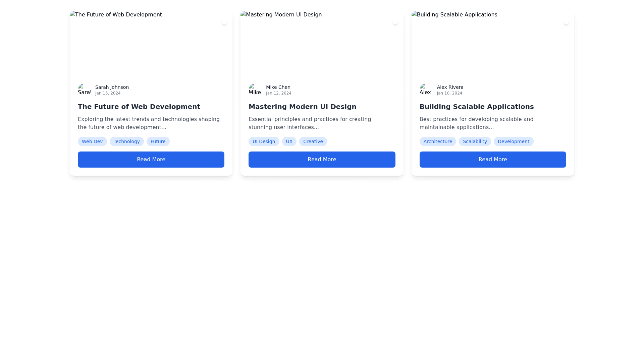644x362 pixels.
Task: Open Read More for Building Scalable Applications
Action: pyautogui.click(x=492, y=160)
